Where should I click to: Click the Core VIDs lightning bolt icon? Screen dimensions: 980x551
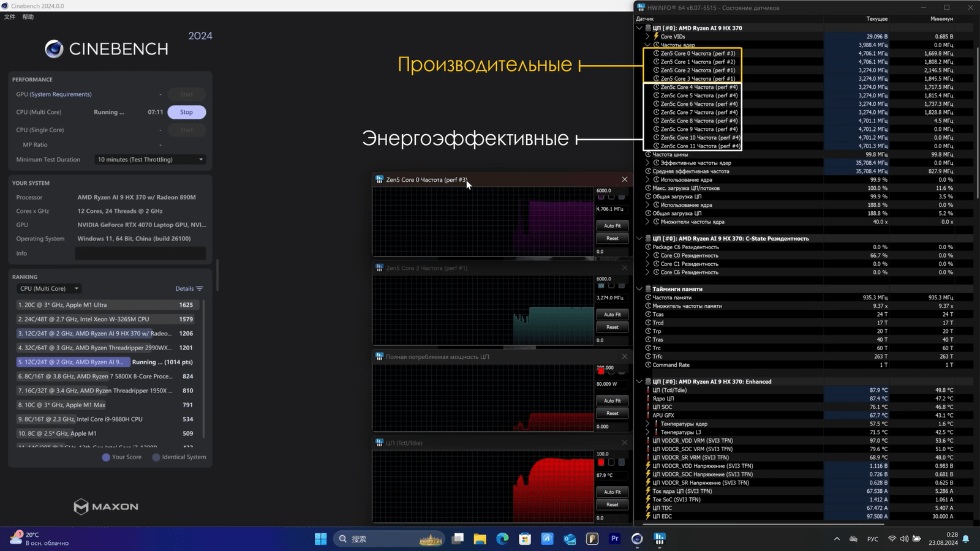656,36
